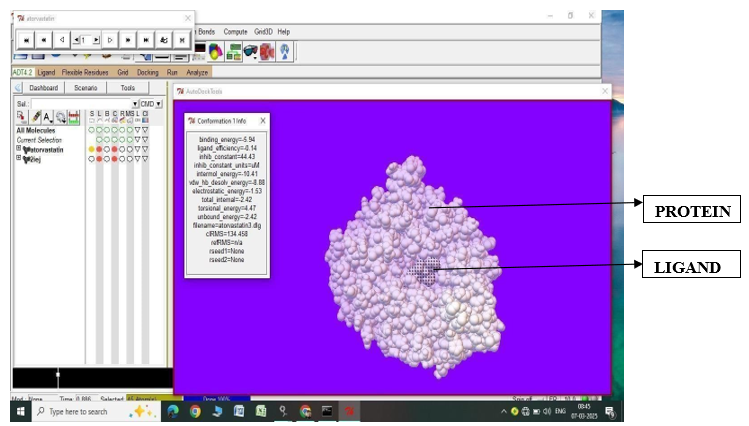Click the label 'A' icon in dashboard
The width and height of the screenshot is (749, 426).
pos(47,117)
